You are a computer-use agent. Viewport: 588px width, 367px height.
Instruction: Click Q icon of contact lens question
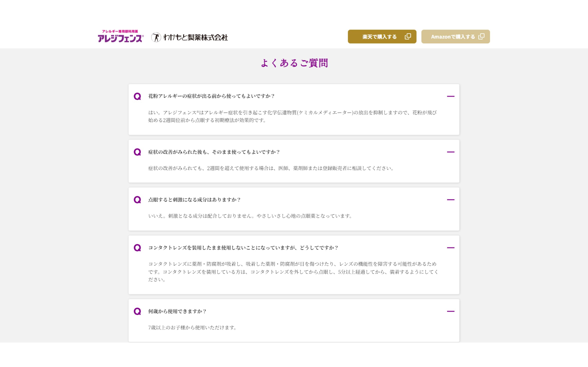[x=137, y=248]
